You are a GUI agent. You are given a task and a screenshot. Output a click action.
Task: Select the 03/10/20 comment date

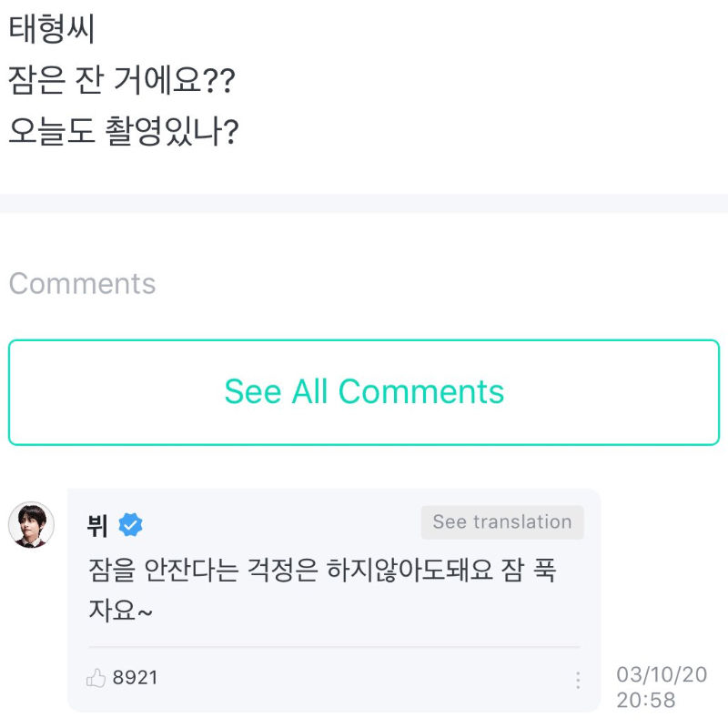click(x=662, y=674)
